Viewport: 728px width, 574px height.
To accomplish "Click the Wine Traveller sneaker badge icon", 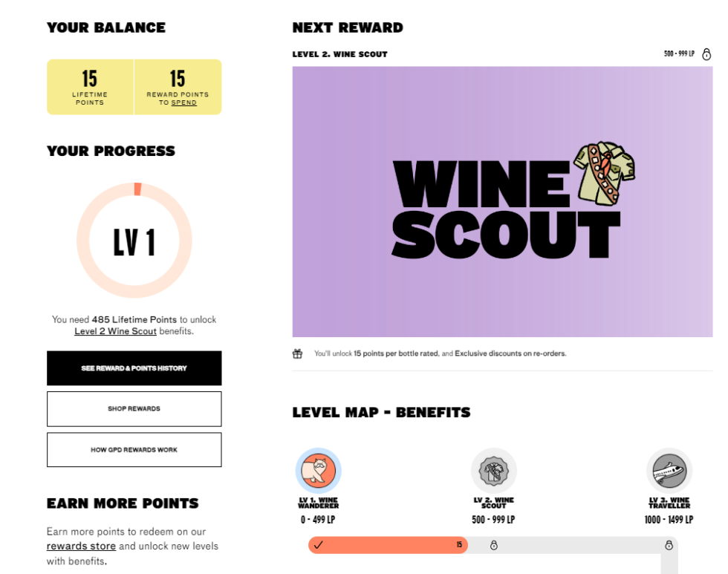I will (669, 471).
